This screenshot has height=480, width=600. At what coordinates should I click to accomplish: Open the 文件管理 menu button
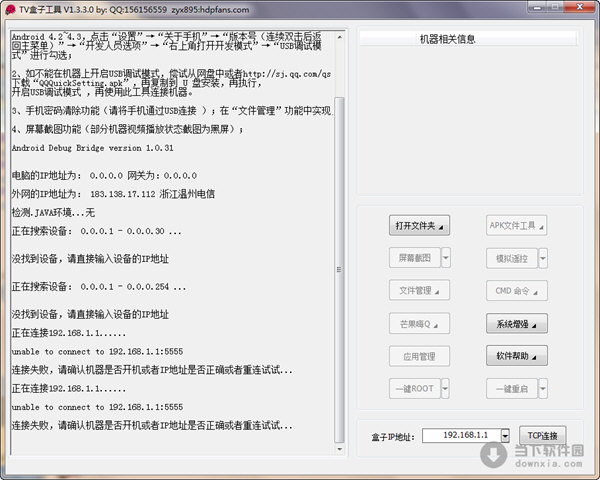click(x=419, y=291)
